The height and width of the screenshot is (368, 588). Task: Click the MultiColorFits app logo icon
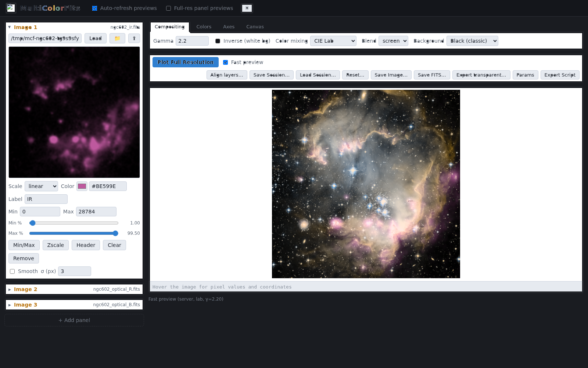[x=11, y=8]
